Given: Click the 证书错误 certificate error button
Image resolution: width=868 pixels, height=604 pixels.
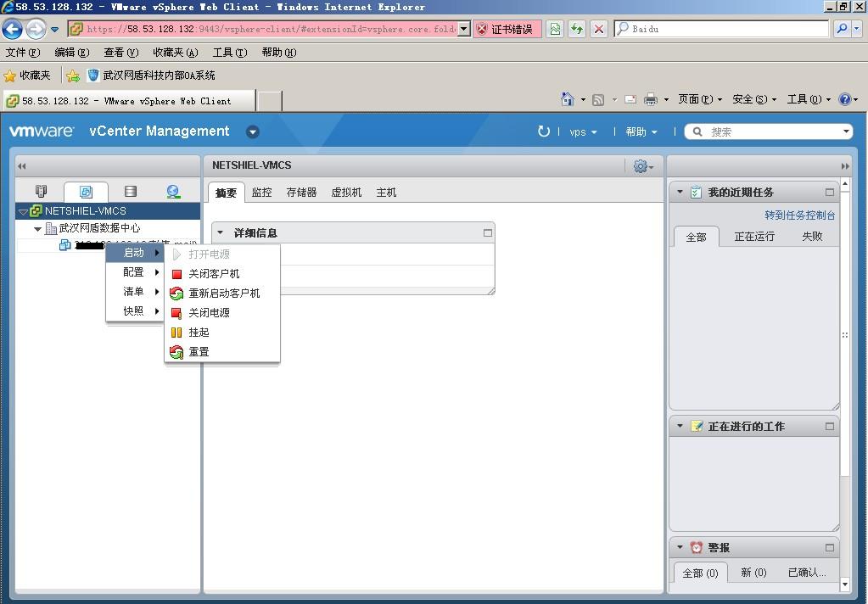Looking at the screenshot, I should point(507,29).
